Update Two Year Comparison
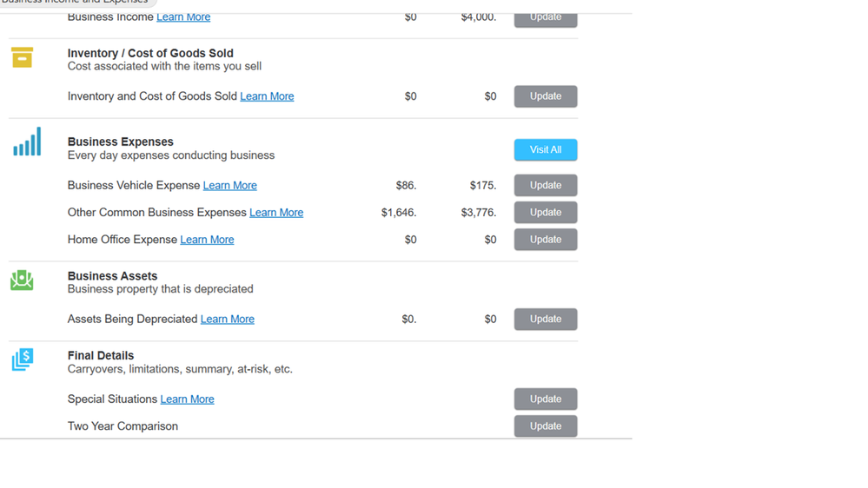The height and width of the screenshot is (488, 868). [546, 426]
